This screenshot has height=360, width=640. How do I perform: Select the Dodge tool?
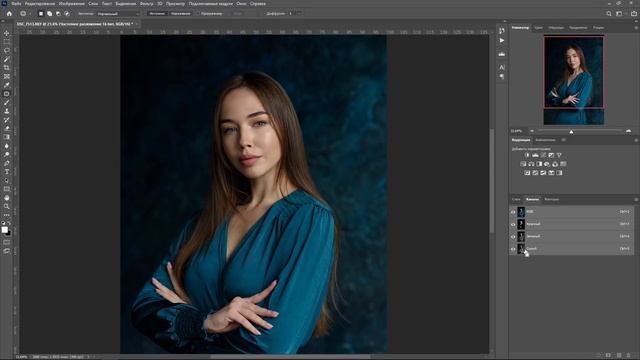(7, 154)
